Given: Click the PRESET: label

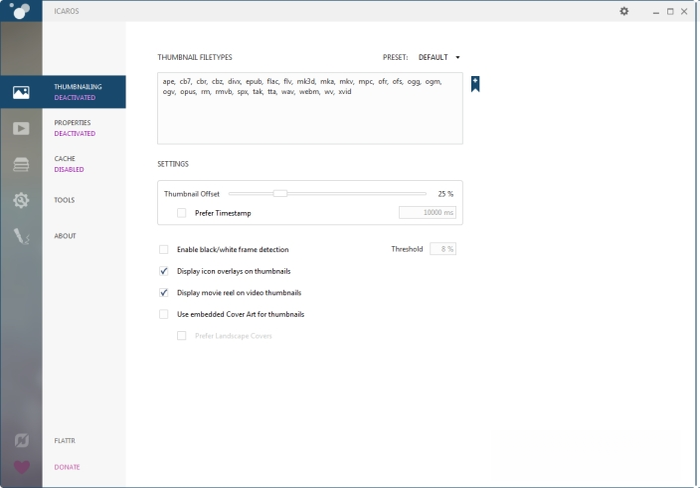Looking at the screenshot, I should point(395,57).
